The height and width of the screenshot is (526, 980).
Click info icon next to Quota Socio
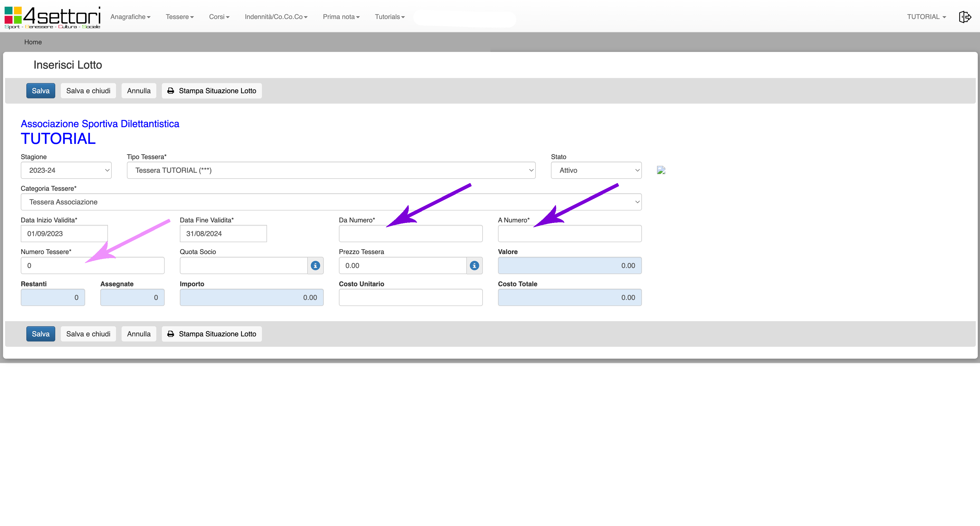pos(316,266)
